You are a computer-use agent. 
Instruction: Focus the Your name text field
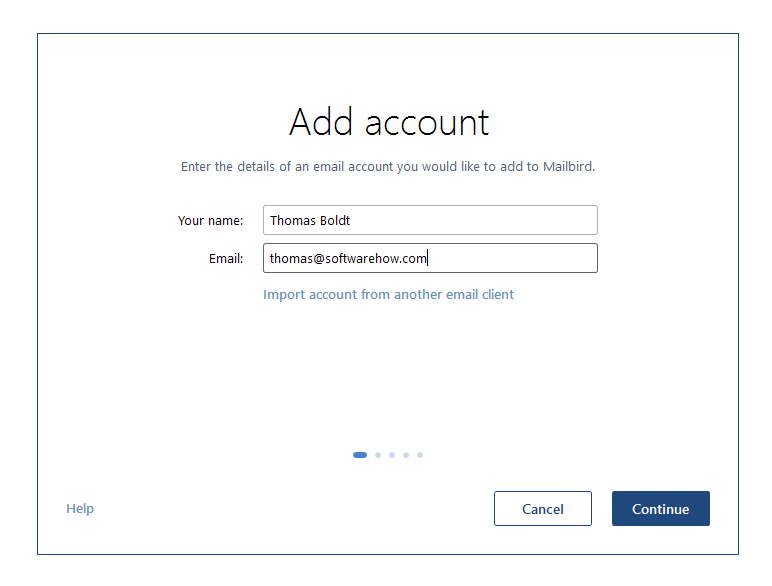pos(430,220)
